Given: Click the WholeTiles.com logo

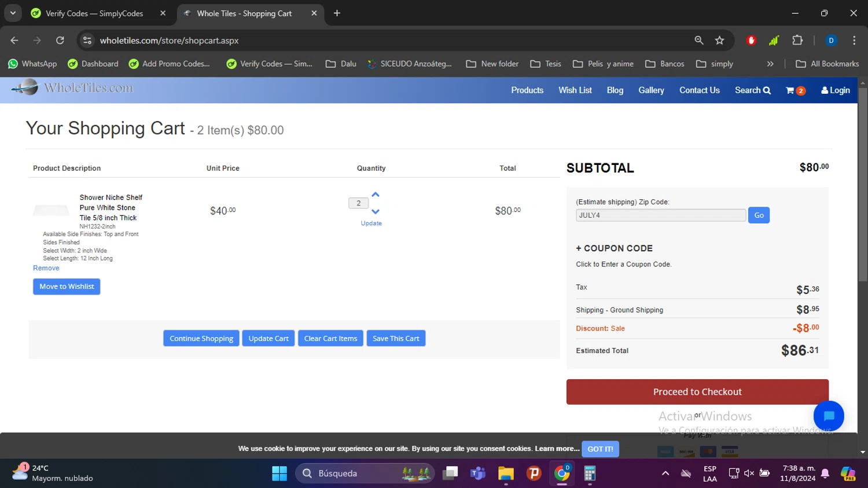Looking at the screenshot, I should click(72, 88).
